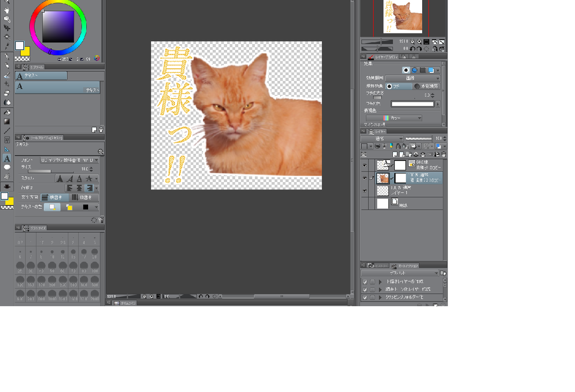The width and height of the screenshot is (575, 392).
Task: Expand first auto action triangle
Action: [380, 282]
